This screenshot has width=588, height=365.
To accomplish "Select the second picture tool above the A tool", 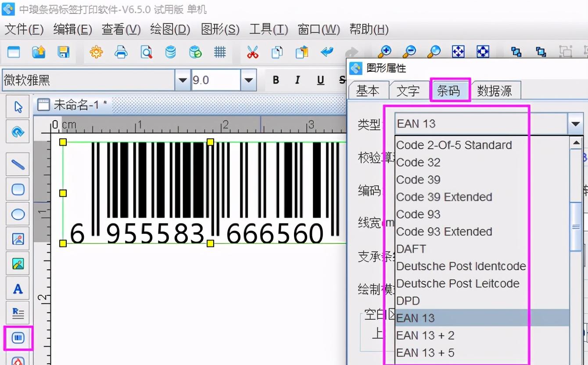I will click(x=18, y=264).
